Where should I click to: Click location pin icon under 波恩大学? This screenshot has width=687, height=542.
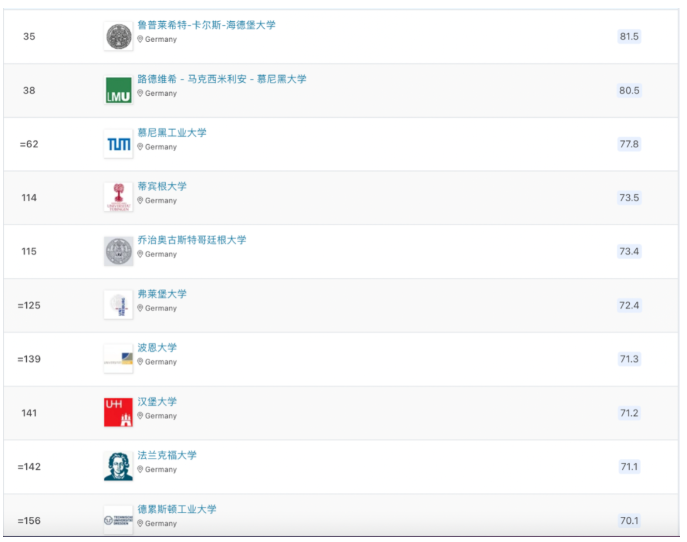[x=140, y=361]
